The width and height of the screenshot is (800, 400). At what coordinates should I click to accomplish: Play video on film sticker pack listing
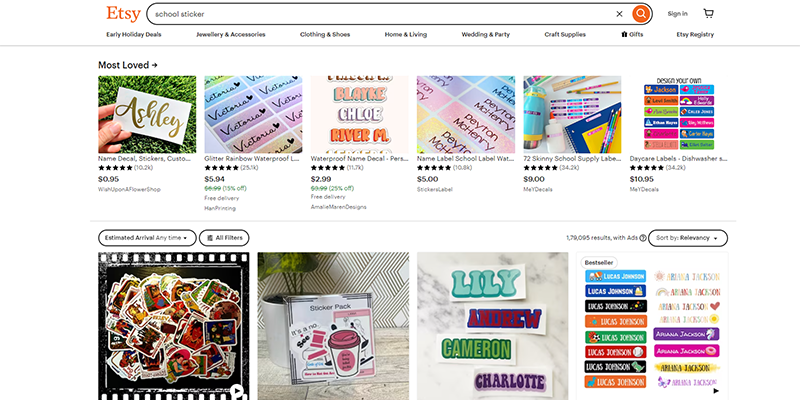pyautogui.click(x=237, y=392)
